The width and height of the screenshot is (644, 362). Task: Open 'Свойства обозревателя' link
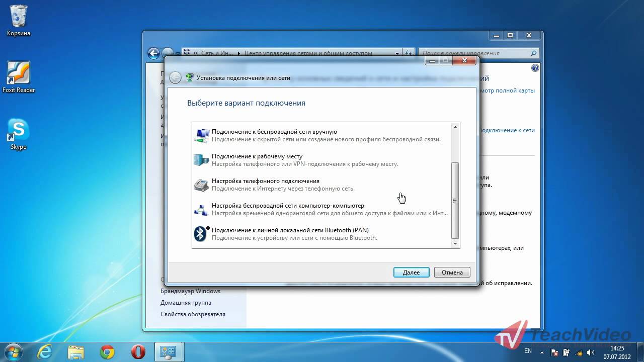click(x=193, y=314)
